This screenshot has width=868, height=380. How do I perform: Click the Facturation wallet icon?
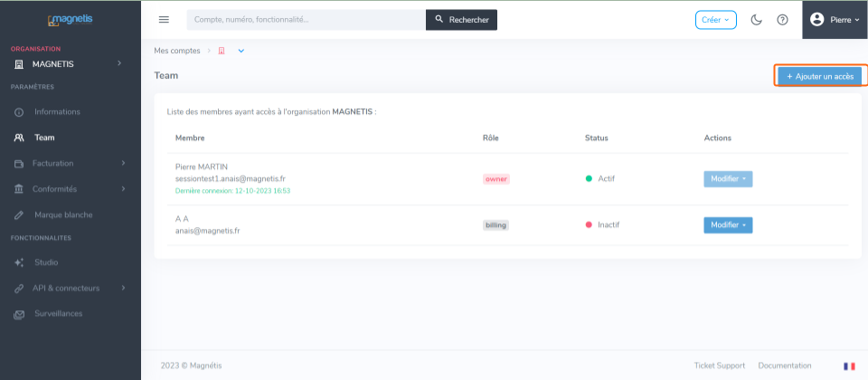(19, 164)
